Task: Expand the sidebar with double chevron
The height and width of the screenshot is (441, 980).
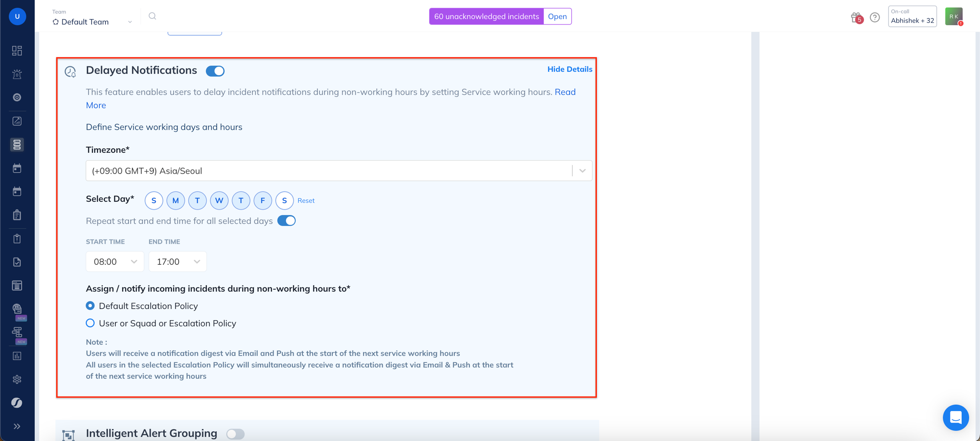Action: 17,426
